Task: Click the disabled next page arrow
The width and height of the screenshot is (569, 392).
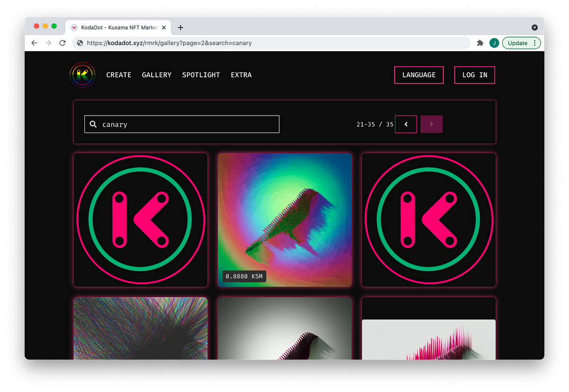Action: pyautogui.click(x=431, y=124)
